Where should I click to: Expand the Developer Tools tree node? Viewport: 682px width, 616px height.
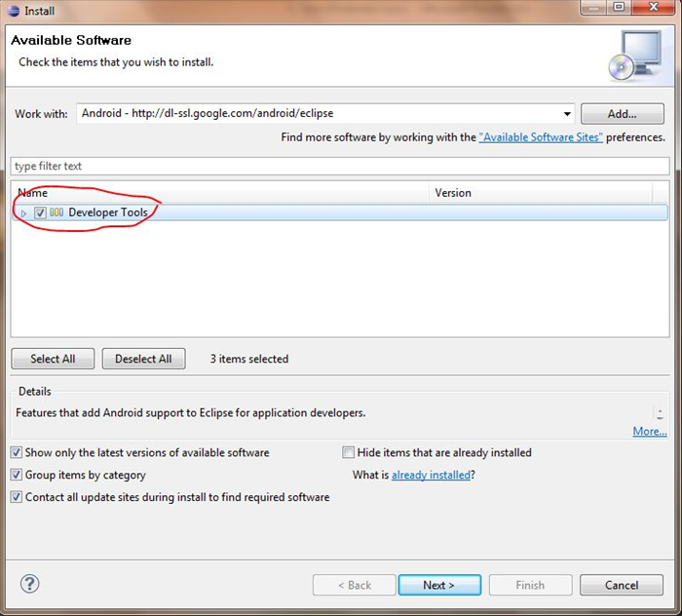point(23,213)
